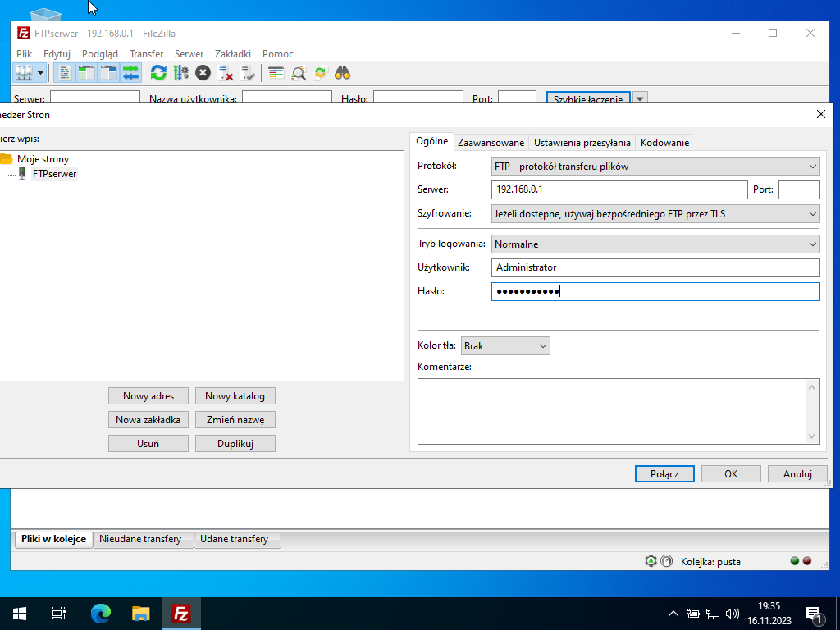This screenshot has height=630, width=840.
Task: Click the speed limit gauge icon
Action: tap(666, 561)
